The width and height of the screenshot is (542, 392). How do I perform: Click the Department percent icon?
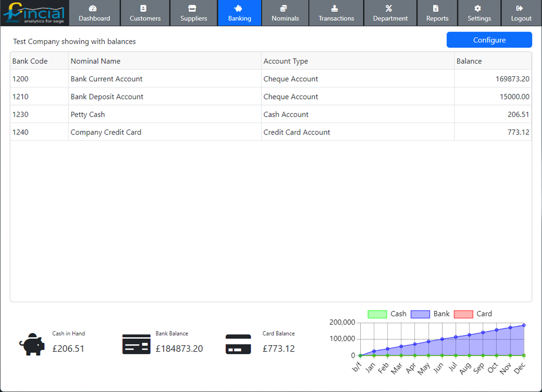click(389, 8)
